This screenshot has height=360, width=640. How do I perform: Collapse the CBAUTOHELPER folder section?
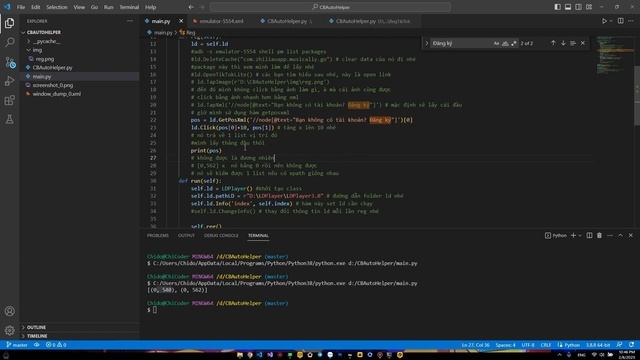point(23,32)
